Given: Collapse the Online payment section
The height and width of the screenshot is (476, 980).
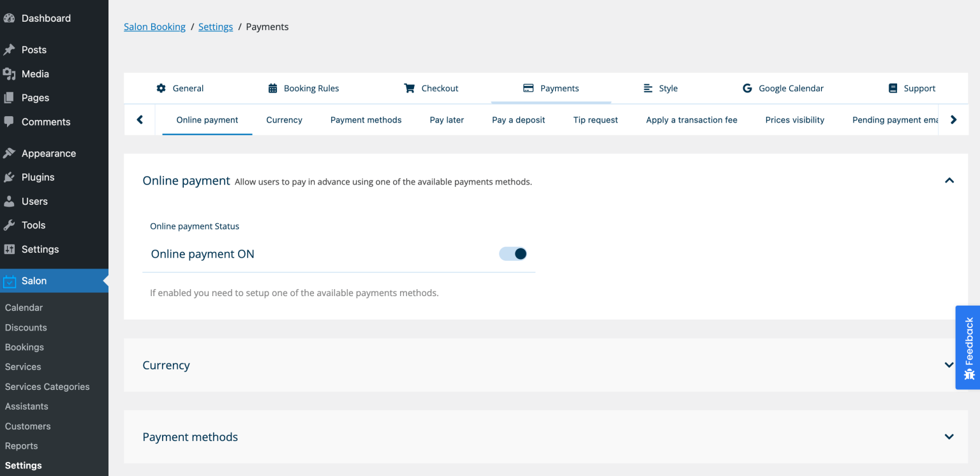Looking at the screenshot, I should coord(949,181).
